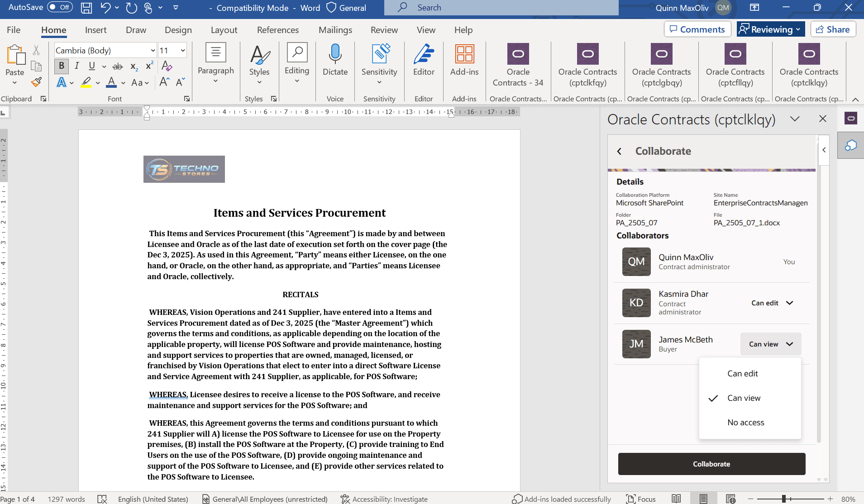Viewport: 864px width, 504px height.
Task: Apply strikethrough formatting icon
Action: point(118,66)
